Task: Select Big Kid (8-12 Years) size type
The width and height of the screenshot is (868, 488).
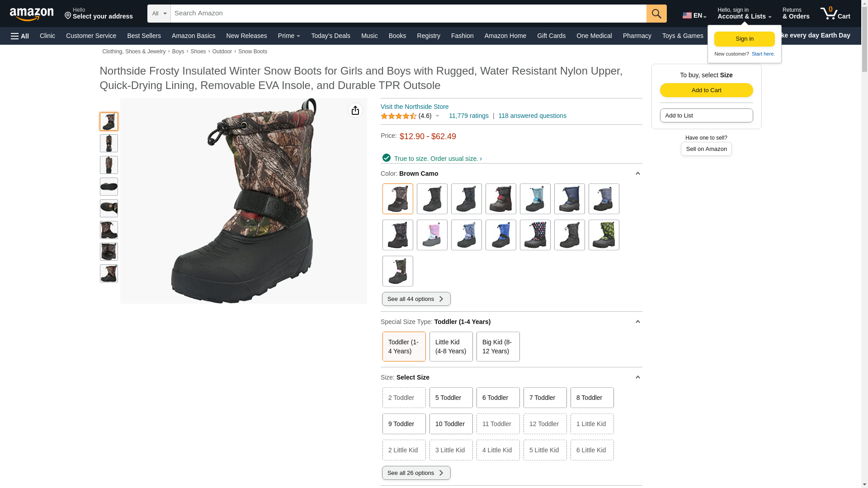Action: pyautogui.click(x=498, y=347)
